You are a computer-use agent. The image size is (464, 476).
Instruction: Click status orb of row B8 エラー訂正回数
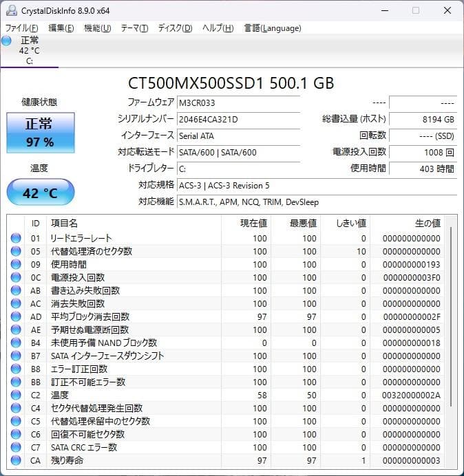[16, 369]
